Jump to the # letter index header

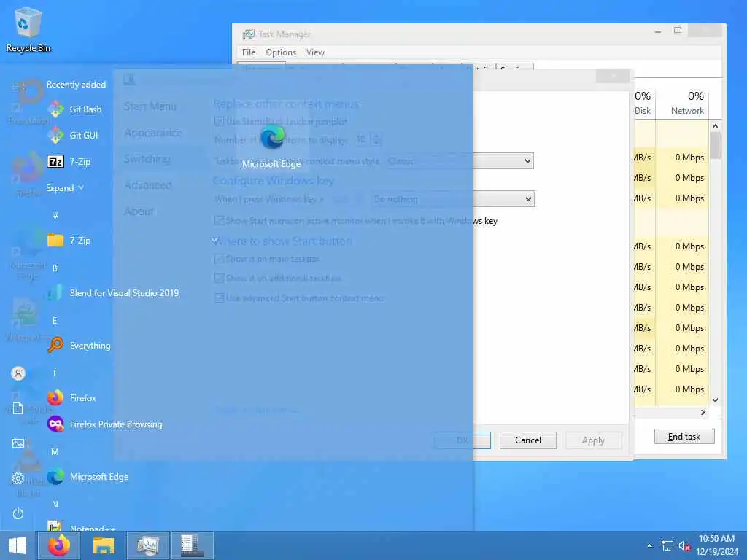point(55,215)
